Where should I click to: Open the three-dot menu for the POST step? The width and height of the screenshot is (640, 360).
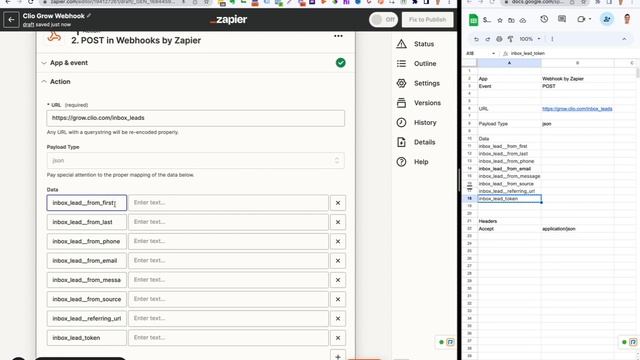tap(338, 36)
